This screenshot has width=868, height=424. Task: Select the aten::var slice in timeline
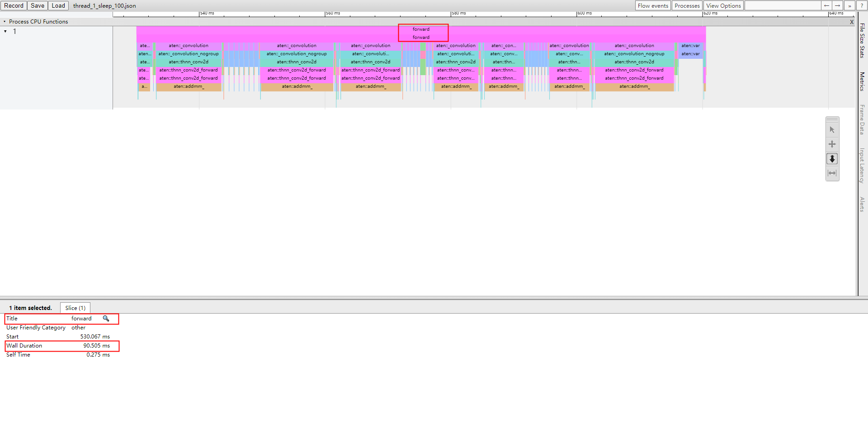click(690, 46)
